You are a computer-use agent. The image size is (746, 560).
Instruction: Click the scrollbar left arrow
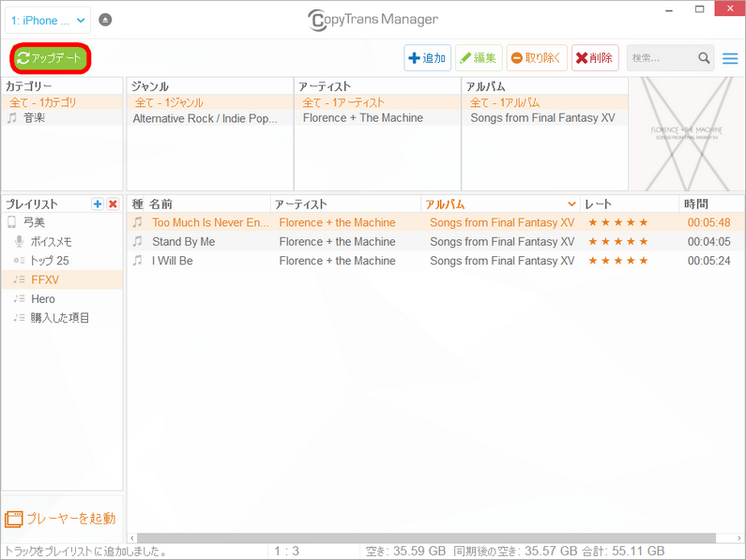(x=132, y=538)
